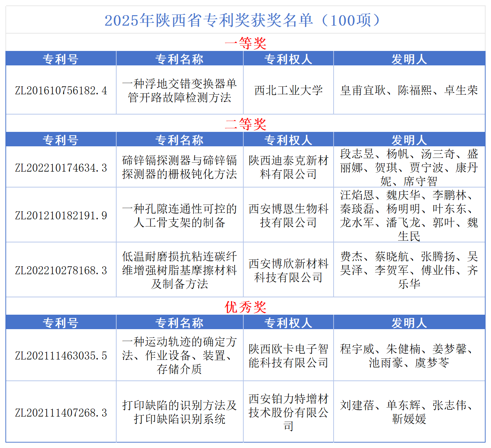Select patent number ZL201610756182.4
Screen dimensions: 491x448
tap(61, 90)
